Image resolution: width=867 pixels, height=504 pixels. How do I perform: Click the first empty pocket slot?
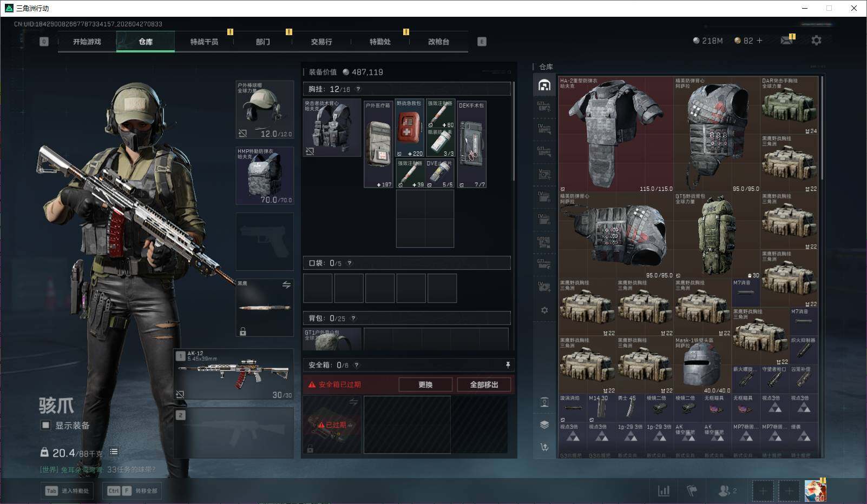(x=318, y=288)
